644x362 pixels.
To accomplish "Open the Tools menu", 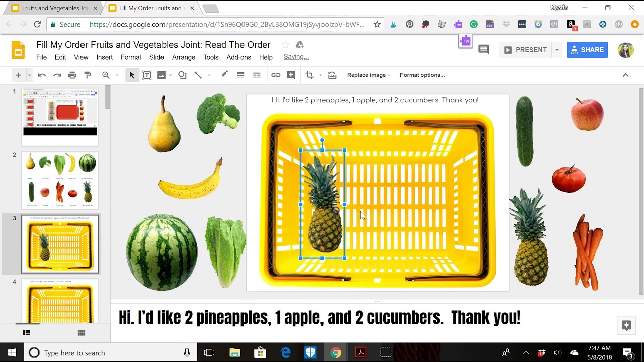I will (211, 57).
